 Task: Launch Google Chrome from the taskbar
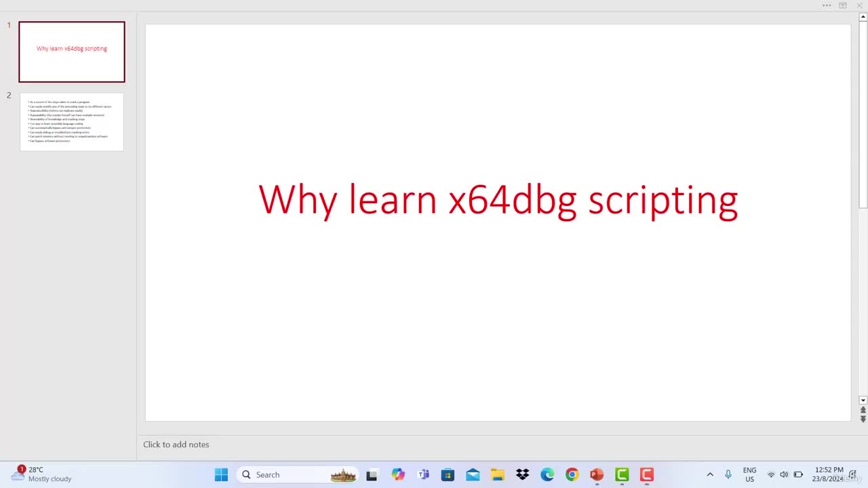[572, 474]
